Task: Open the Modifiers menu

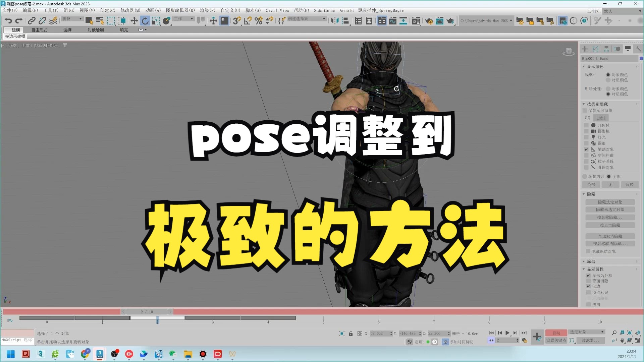Action: [130, 10]
